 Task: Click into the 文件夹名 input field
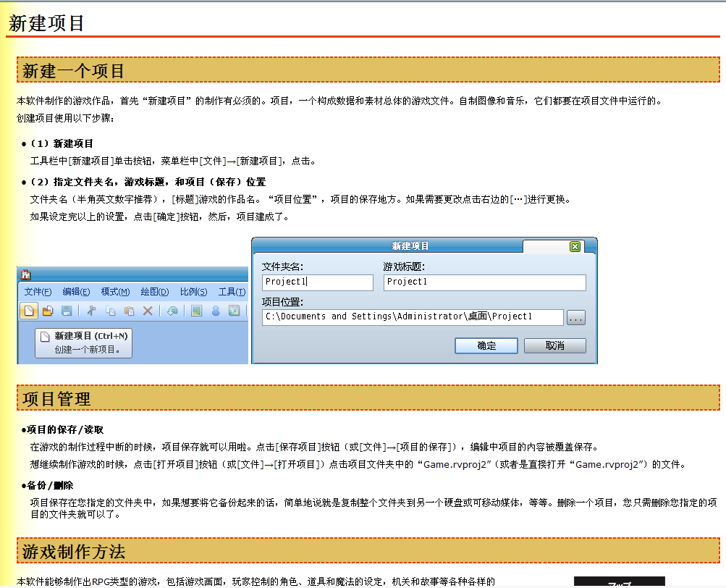point(318,282)
